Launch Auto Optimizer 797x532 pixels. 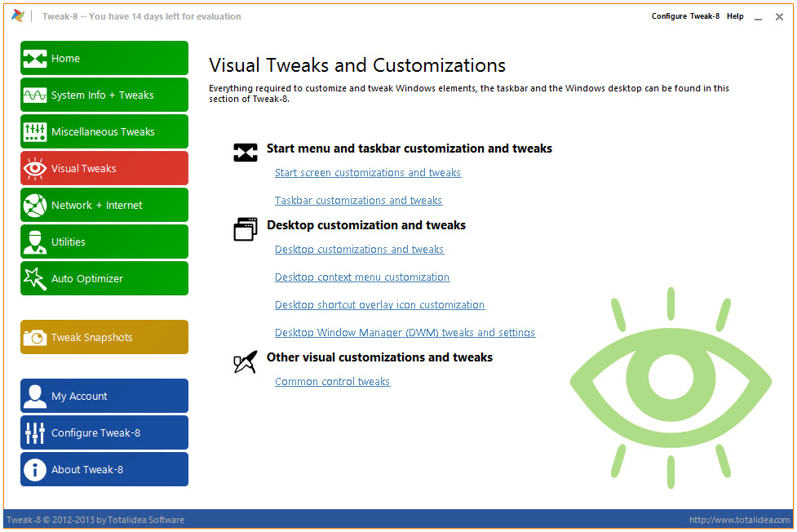104,278
